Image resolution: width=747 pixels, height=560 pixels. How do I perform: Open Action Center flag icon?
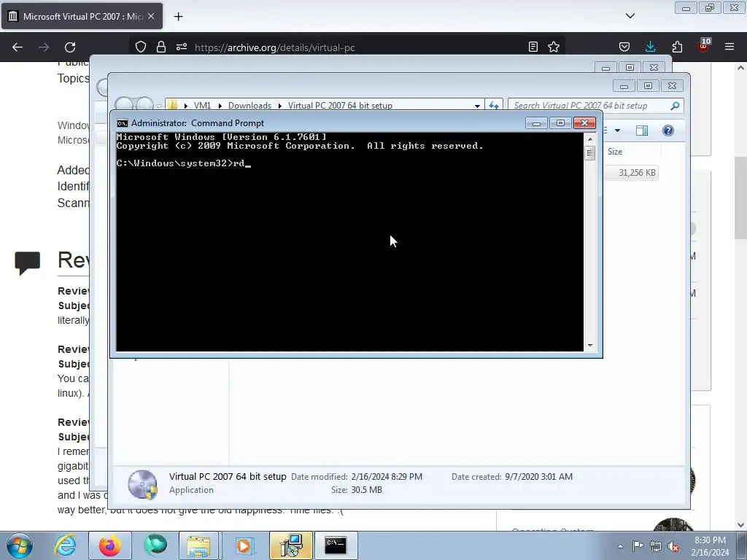pos(638,546)
